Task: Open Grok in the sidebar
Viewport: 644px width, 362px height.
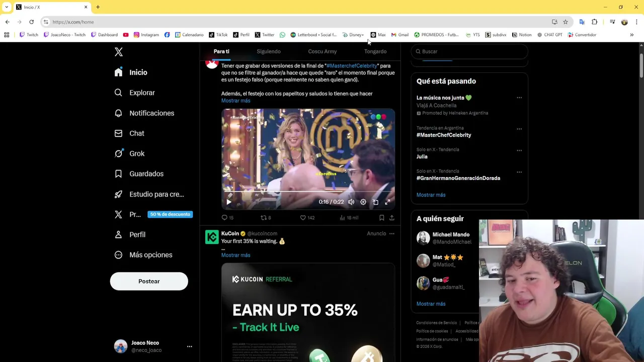Action: coord(129,153)
